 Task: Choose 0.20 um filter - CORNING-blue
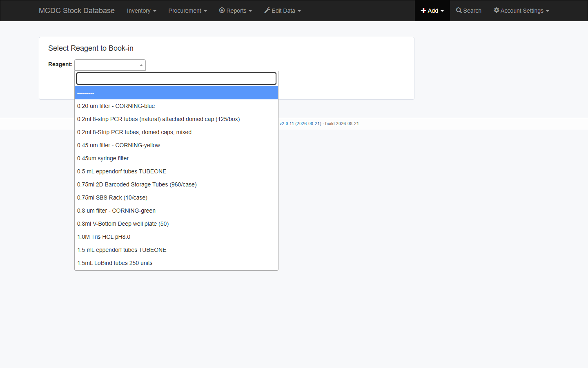176,106
